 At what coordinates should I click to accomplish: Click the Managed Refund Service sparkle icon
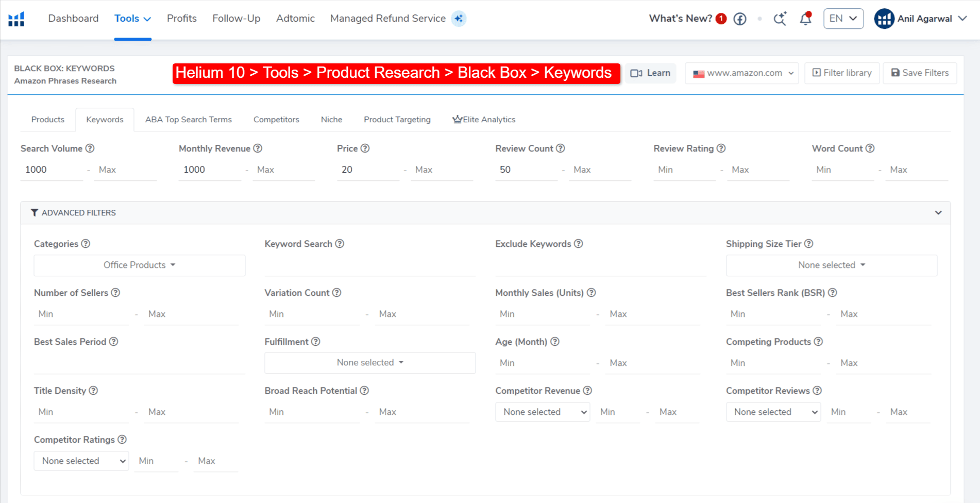pos(458,19)
